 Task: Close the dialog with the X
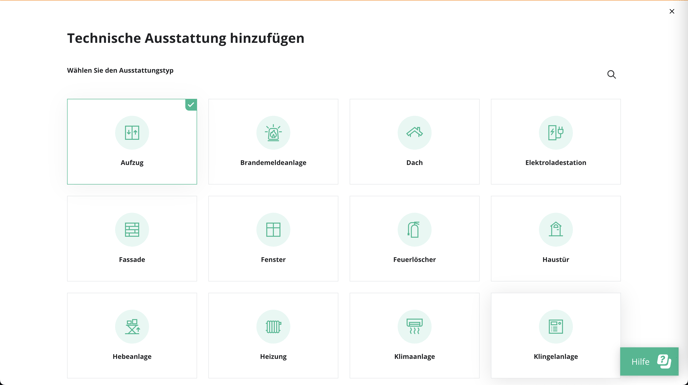[x=672, y=11]
